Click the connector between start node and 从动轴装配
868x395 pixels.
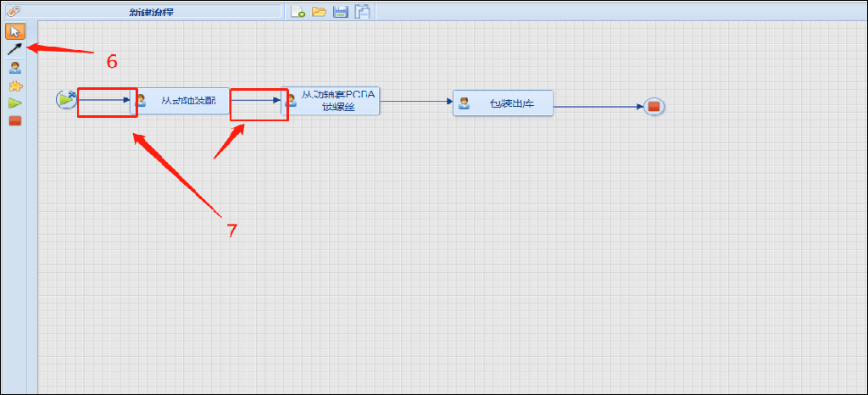(103, 100)
